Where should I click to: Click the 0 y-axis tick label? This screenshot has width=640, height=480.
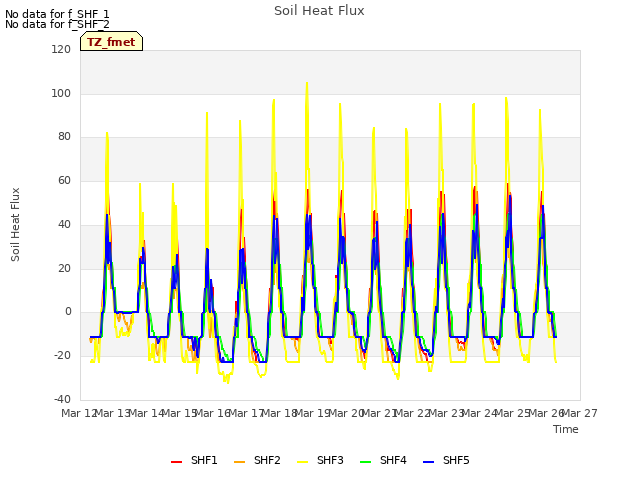tap(68, 312)
